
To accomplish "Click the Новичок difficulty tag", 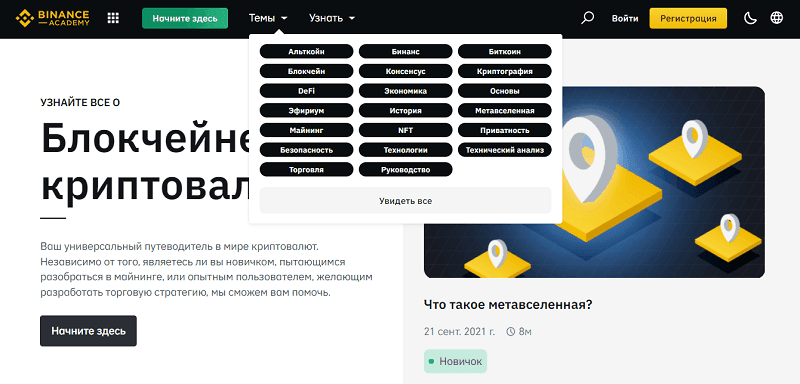I will (x=455, y=362).
